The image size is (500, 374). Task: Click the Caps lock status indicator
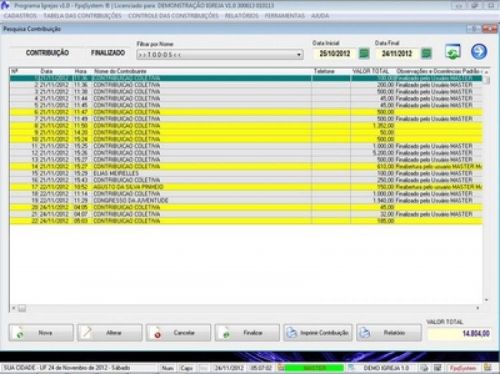coord(187,368)
